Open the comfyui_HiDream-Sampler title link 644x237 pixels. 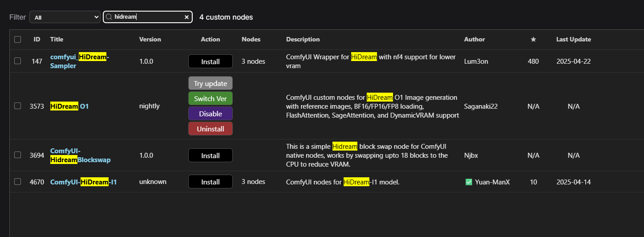(80, 61)
